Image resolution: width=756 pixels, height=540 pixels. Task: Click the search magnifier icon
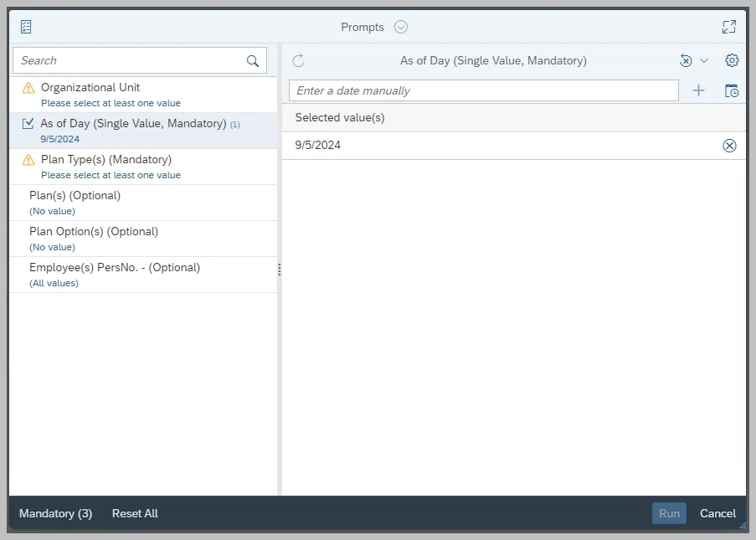click(x=253, y=60)
